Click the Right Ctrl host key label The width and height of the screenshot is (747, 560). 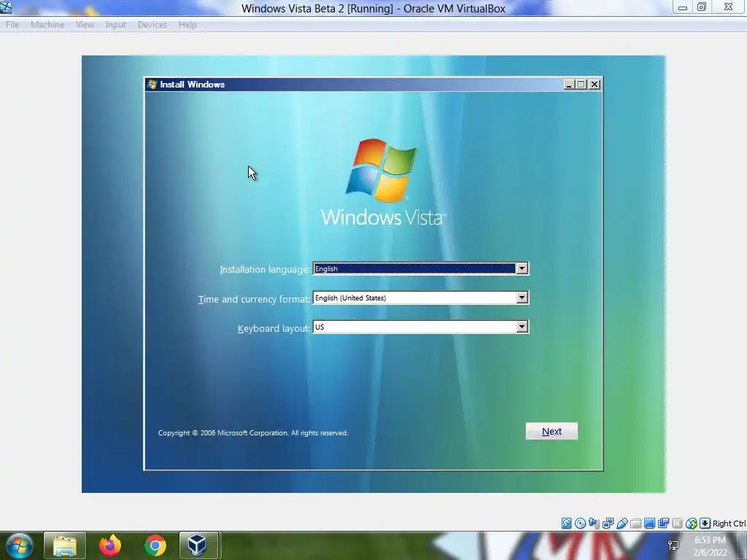tap(729, 524)
